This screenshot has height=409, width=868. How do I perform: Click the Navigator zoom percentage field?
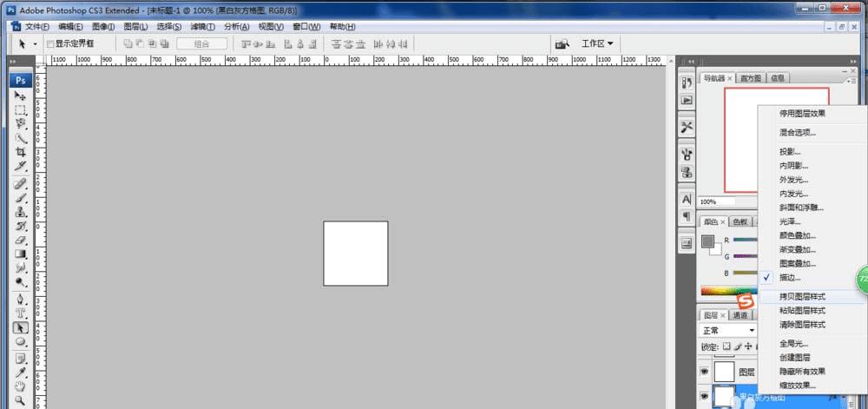(x=718, y=202)
